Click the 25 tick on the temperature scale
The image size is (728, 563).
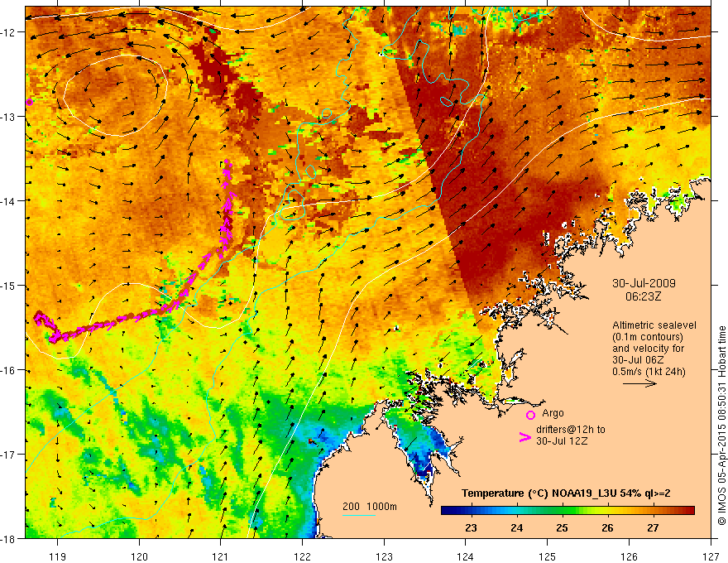(x=562, y=527)
